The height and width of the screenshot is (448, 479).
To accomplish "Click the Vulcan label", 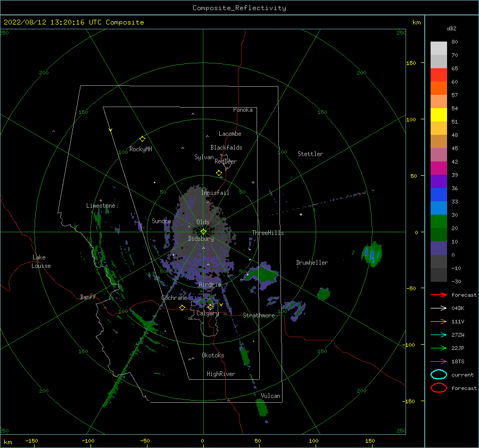I will 270,396.
